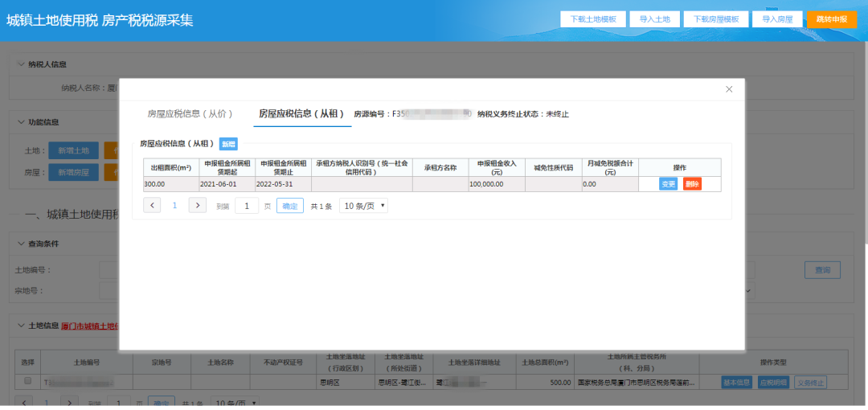
Task: Click 下载房屋模板 button
Action: 716,19
